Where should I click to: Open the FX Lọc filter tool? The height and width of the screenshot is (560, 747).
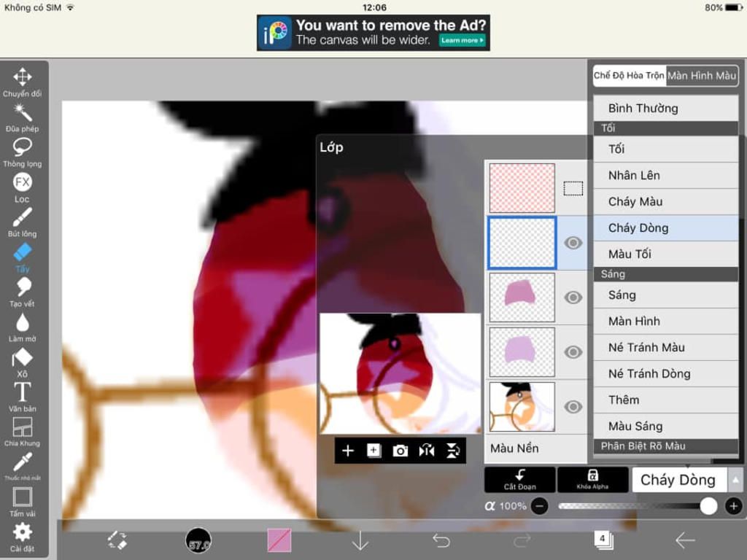[x=23, y=187]
